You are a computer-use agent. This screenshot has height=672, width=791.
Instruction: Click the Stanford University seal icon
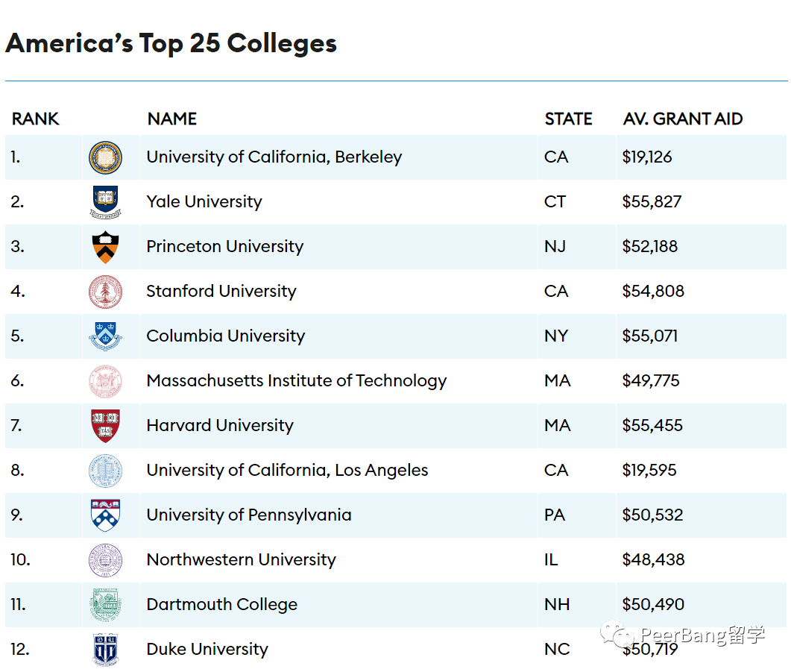(105, 292)
